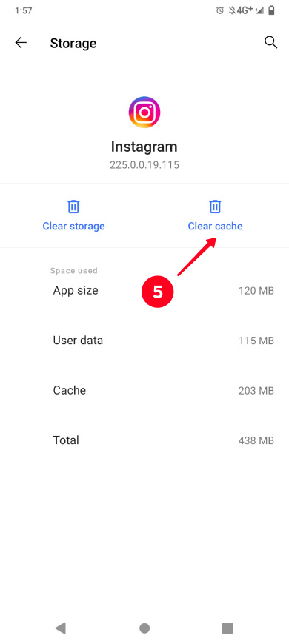Click the Clear storage label
The height and width of the screenshot is (644, 289).
(73, 227)
